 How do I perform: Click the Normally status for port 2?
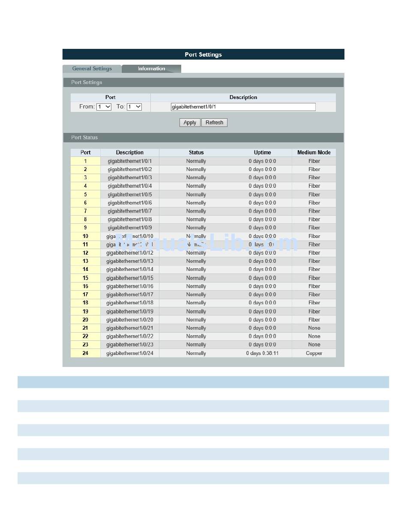click(196, 169)
